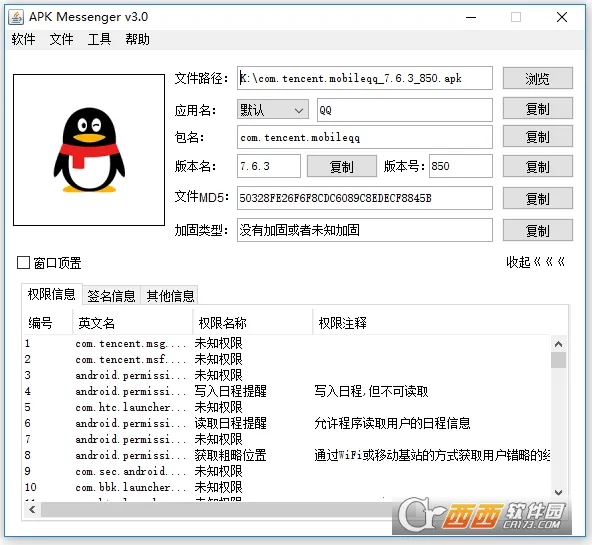The width and height of the screenshot is (592, 545).
Task: Minimize the APK Messenger window
Action: (x=471, y=17)
